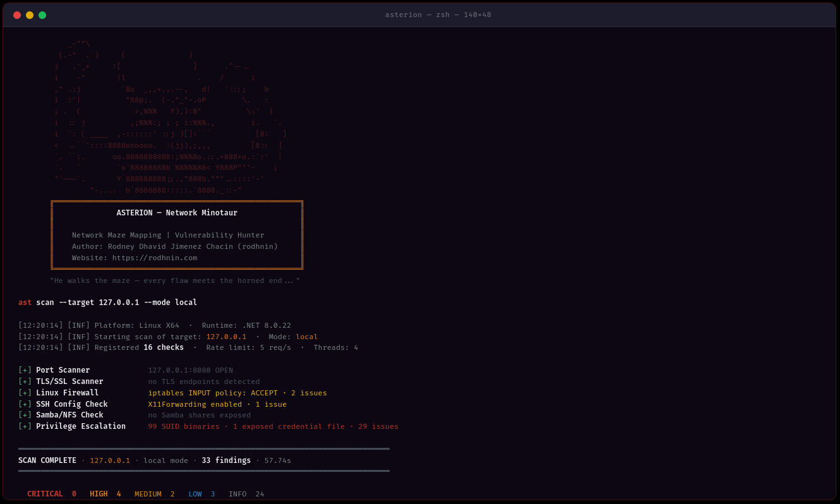The width and height of the screenshot is (840, 504).
Task: Click the 'Samba/NFS Check' check name
Action: pyautogui.click(x=69, y=415)
